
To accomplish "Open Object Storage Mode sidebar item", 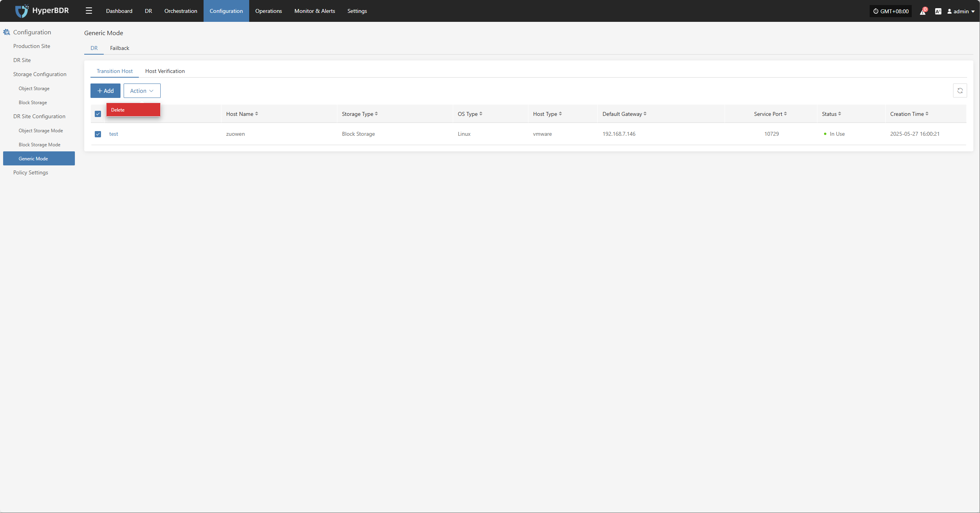I will click(41, 131).
